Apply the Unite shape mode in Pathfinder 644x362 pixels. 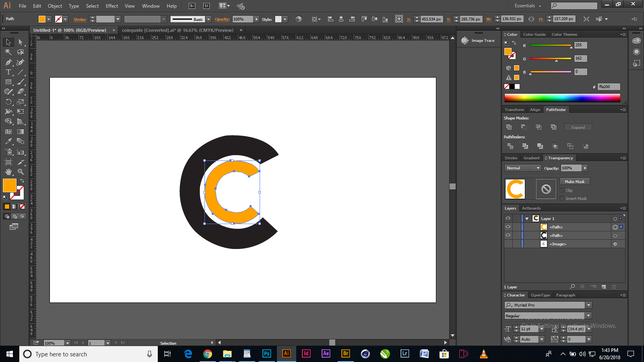509,127
